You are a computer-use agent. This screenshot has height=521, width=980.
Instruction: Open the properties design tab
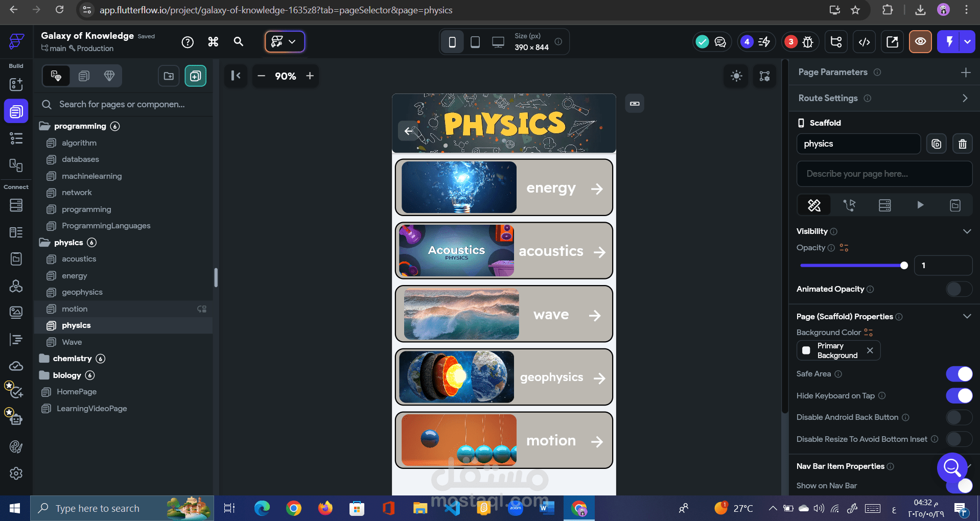[x=814, y=205]
